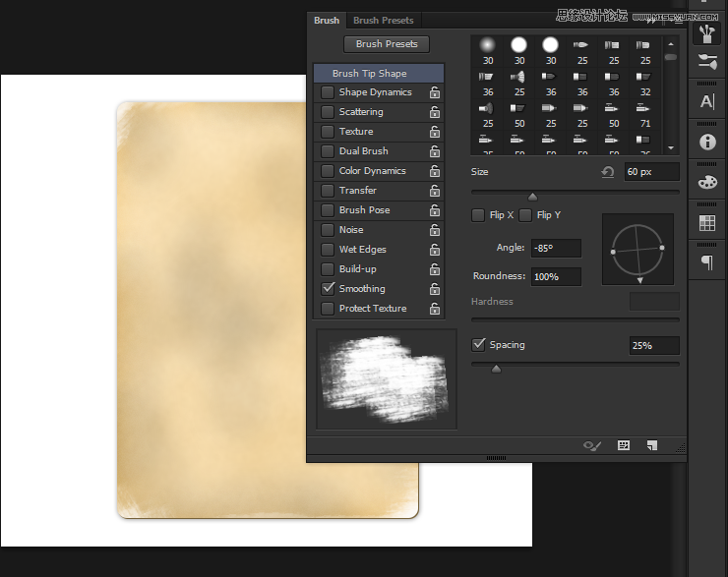Disable the Smoothing checkbox
Screen dimensions: 728x577
(x=328, y=289)
